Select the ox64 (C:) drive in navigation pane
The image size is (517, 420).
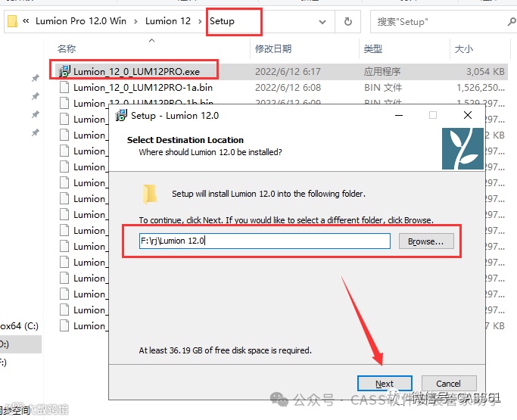[x=19, y=325]
